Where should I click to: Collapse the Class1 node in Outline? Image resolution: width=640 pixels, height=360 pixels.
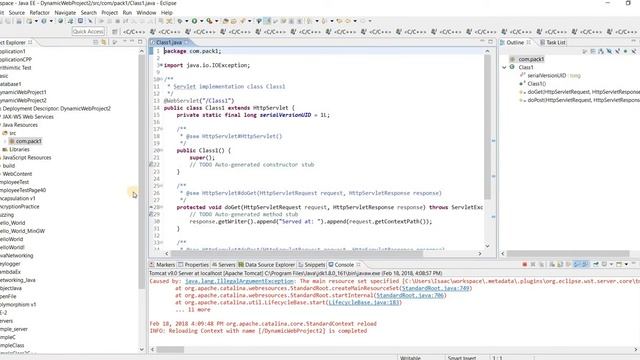pos(504,67)
